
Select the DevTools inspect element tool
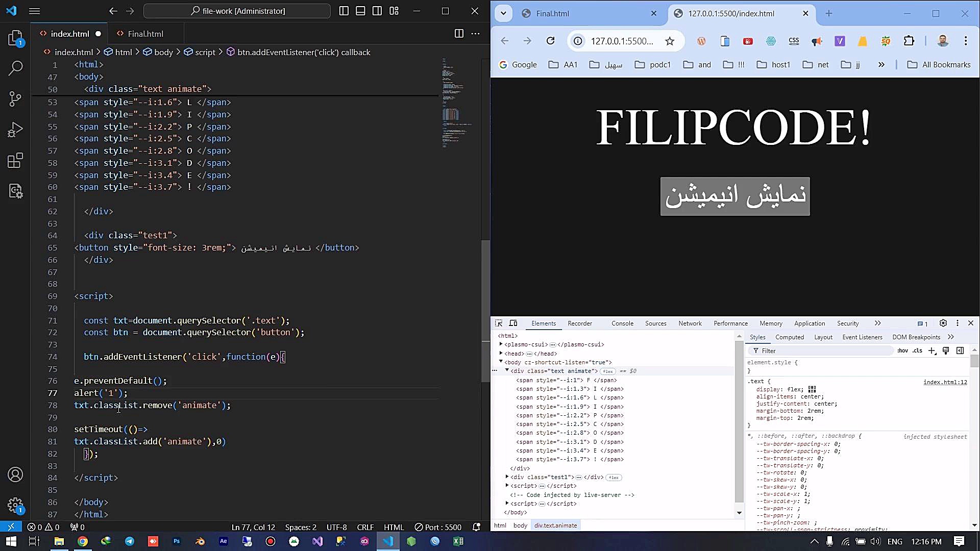click(499, 323)
